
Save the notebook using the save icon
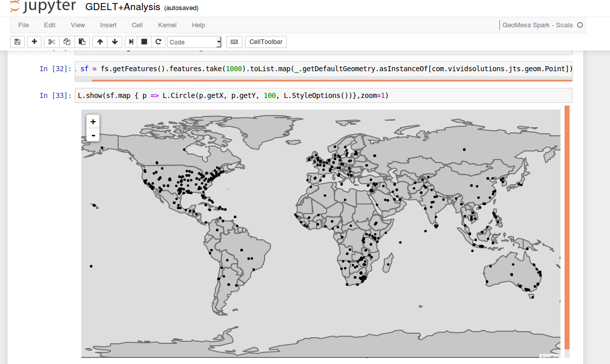pyautogui.click(x=17, y=42)
